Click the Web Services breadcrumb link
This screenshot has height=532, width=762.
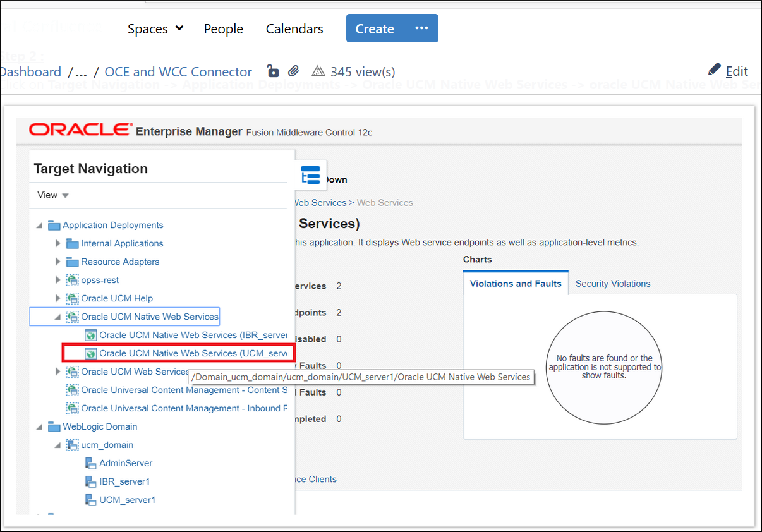[321, 203]
